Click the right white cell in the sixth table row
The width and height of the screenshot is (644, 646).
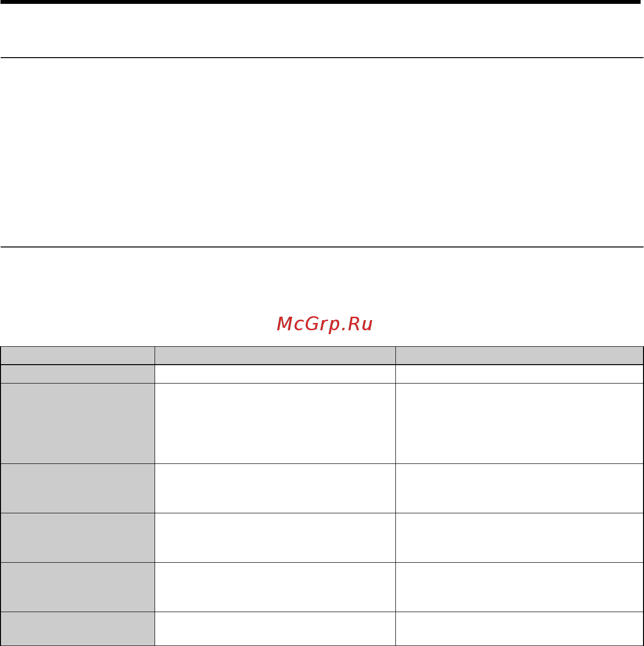pos(519,587)
